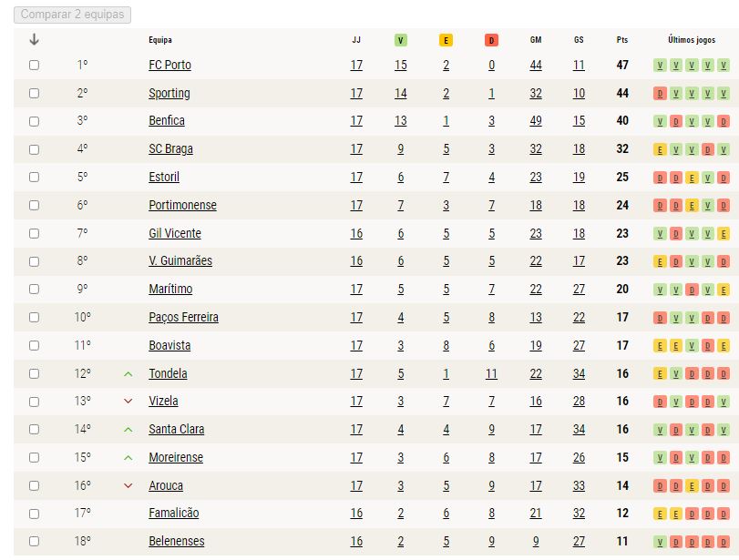
Task: Tick the checkbox for FC Porto
Action: coord(34,65)
